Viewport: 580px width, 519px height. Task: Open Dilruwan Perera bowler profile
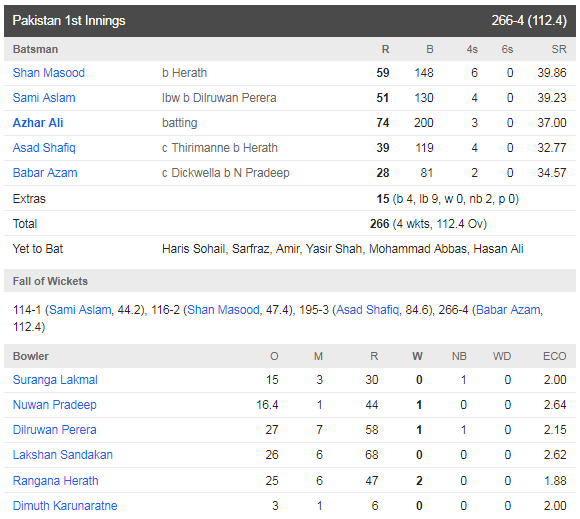55,430
